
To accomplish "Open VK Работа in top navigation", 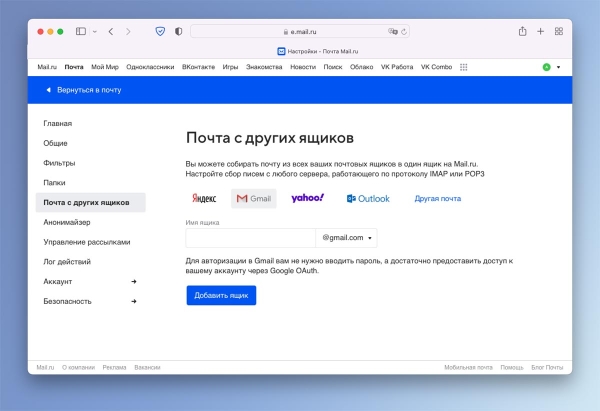I will click(397, 67).
